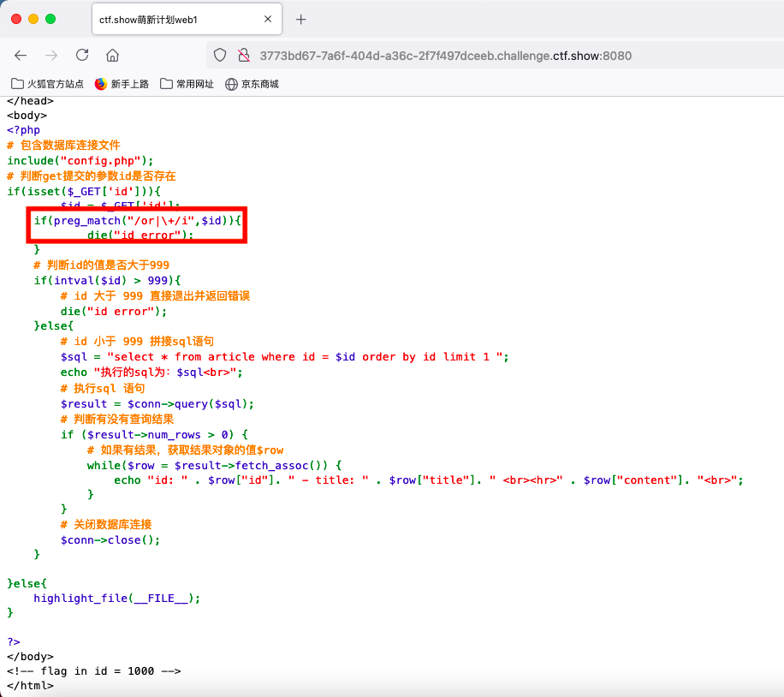This screenshot has height=697, width=784.
Task: Click the comment 包含数据库连接文件
Action: (63, 145)
